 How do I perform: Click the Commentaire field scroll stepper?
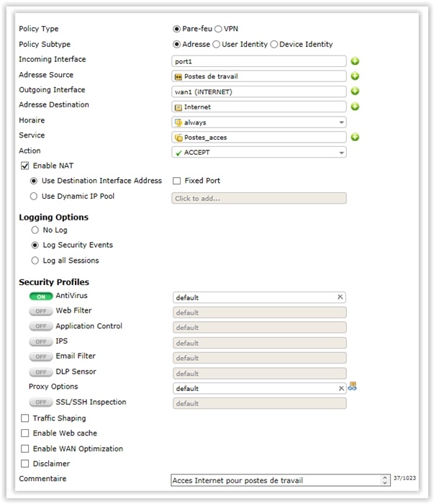(x=385, y=480)
